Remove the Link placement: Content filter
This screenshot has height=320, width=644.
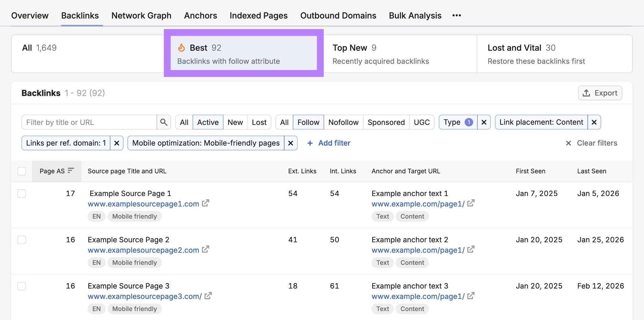pos(594,122)
